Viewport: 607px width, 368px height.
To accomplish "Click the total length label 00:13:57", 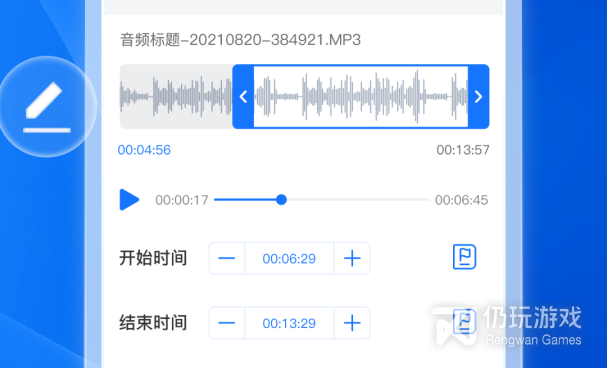I will (463, 150).
